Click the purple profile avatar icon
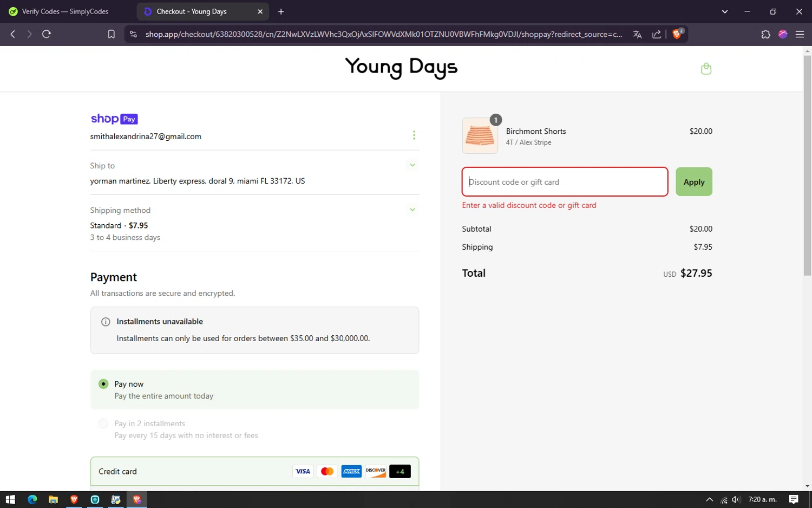812x508 pixels. 783,34
